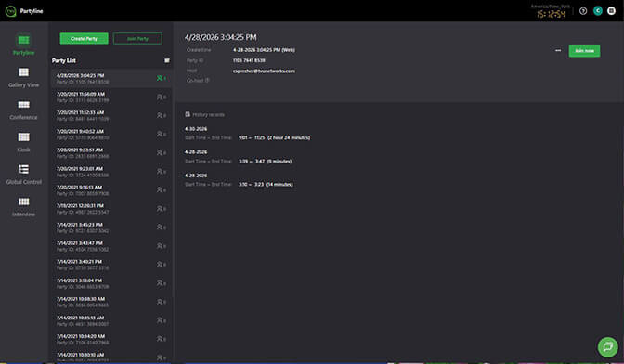Select the 7/14/2021 3:43:47 PM party

click(x=111, y=246)
